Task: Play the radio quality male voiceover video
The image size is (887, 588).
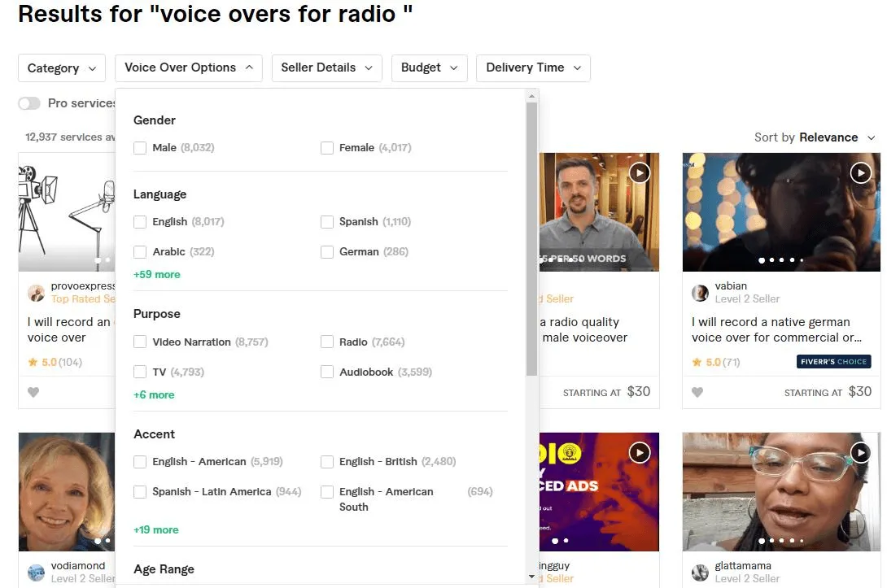Action: [x=640, y=172]
